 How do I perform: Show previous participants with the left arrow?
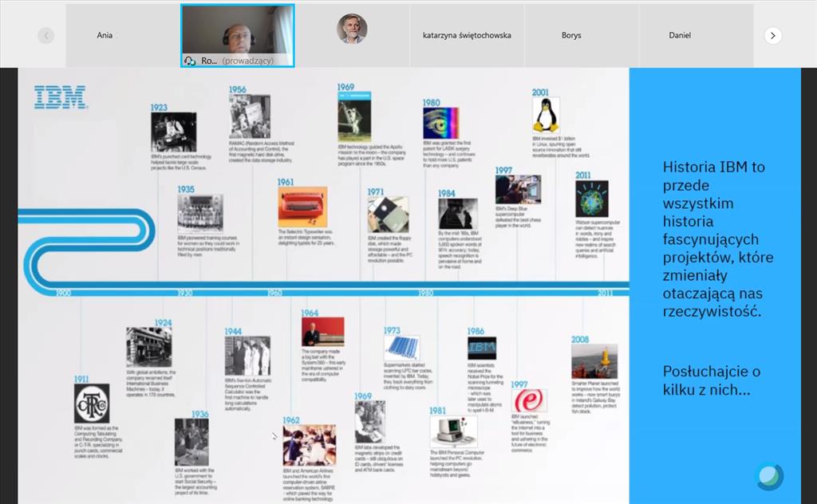[x=45, y=35]
